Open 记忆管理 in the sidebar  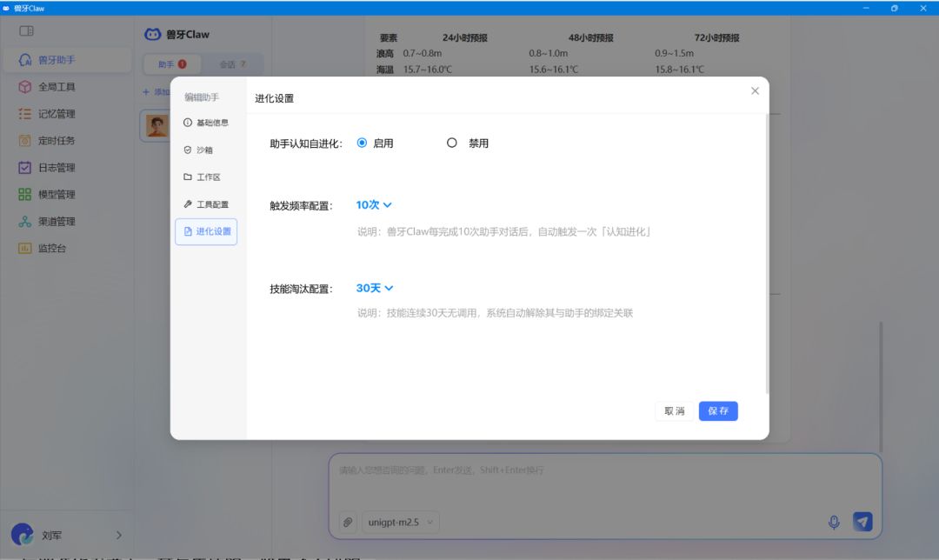[x=67, y=114]
